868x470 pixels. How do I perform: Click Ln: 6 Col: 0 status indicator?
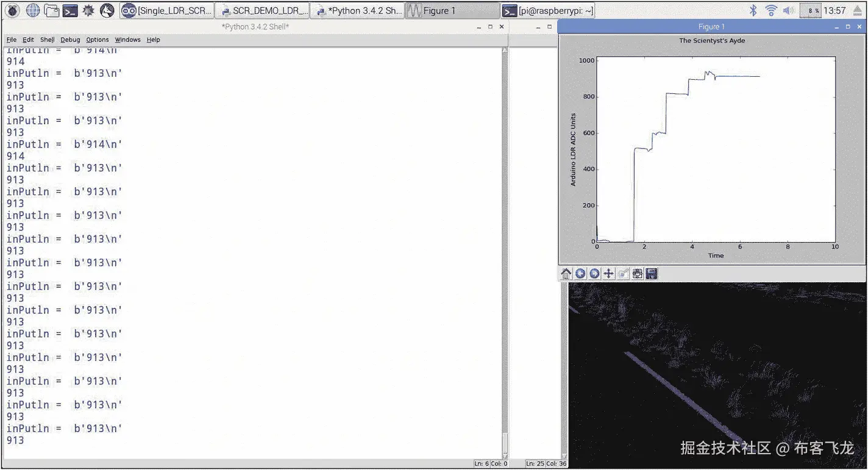click(x=491, y=464)
